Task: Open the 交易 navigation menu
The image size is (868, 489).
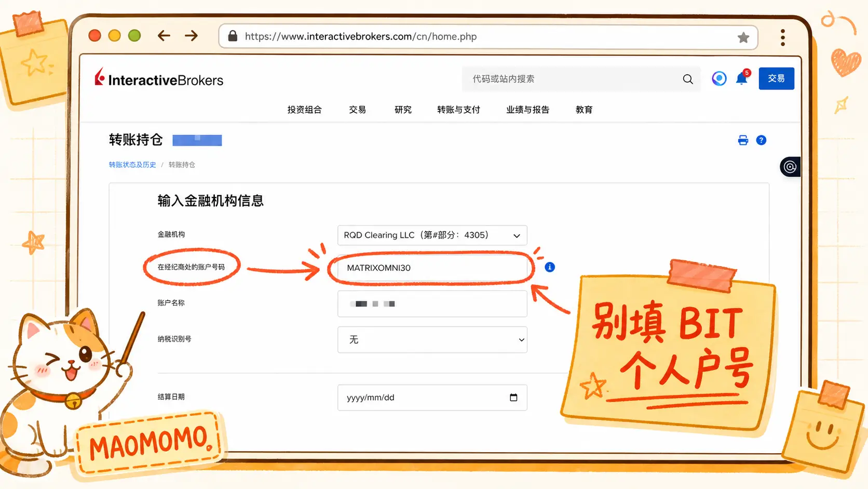Action: [358, 110]
